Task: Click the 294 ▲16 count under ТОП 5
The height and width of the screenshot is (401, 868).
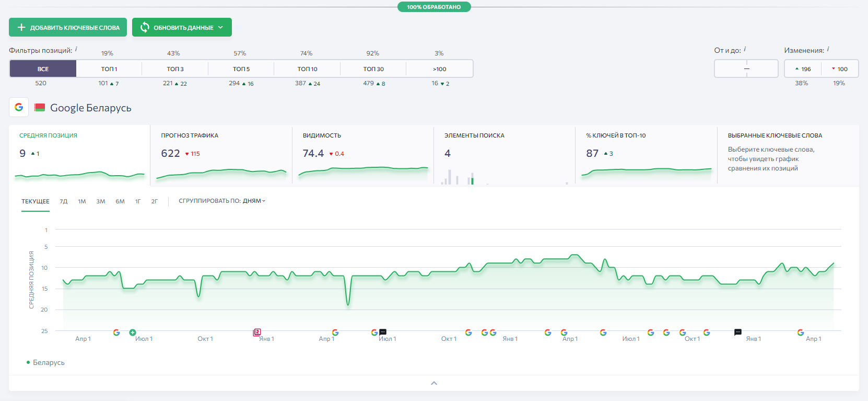Action: (241, 83)
